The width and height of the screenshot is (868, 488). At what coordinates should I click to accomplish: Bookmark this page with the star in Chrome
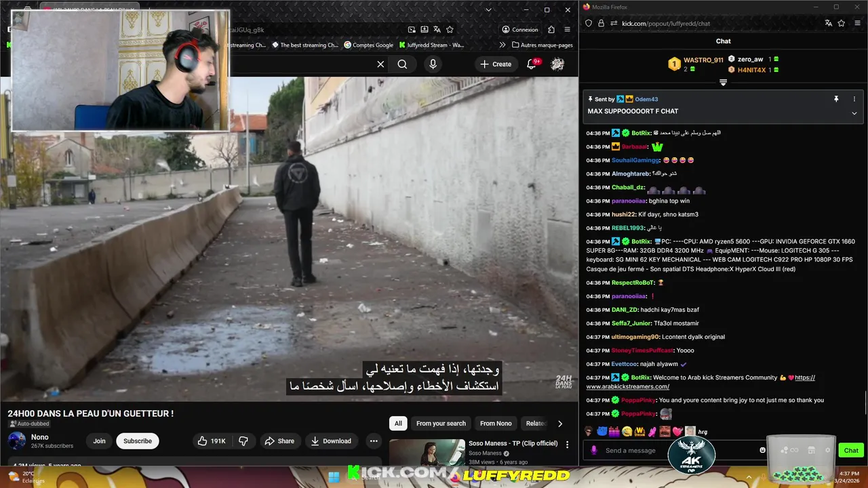pos(450,30)
